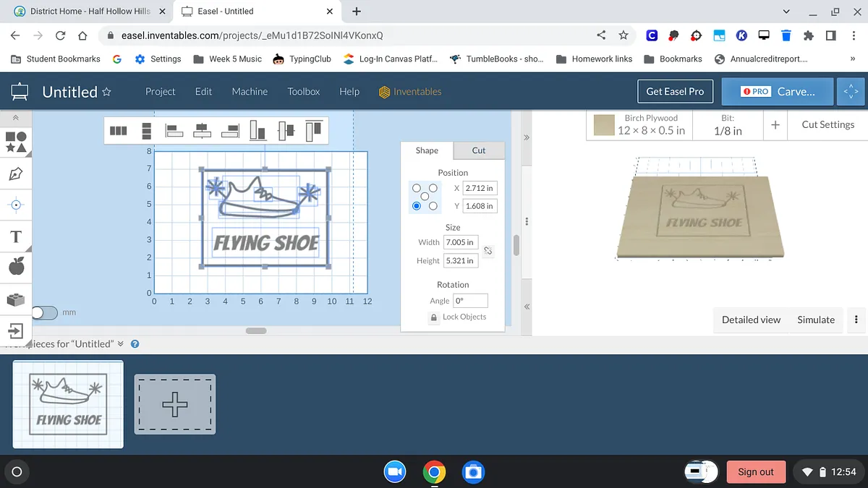Select the Shapes tool in left sidebar
Image resolution: width=868 pixels, height=488 pixels.
[x=16, y=142]
